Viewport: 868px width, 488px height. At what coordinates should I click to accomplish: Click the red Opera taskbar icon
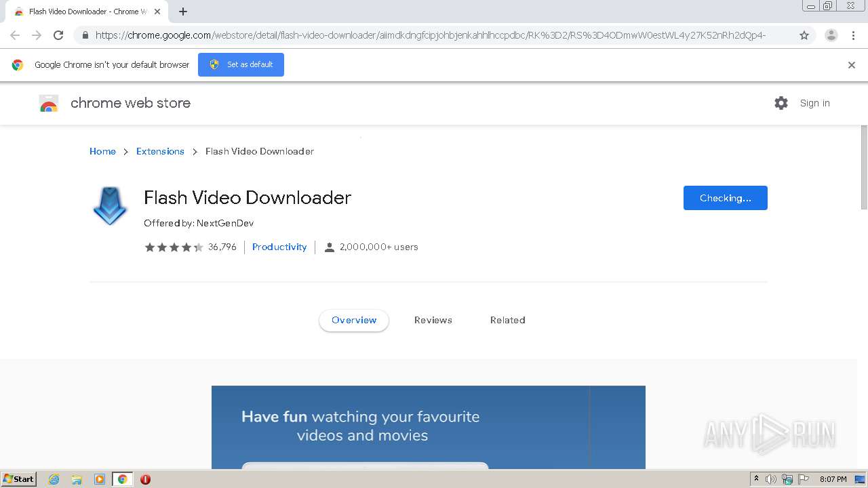click(x=145, y=479)
